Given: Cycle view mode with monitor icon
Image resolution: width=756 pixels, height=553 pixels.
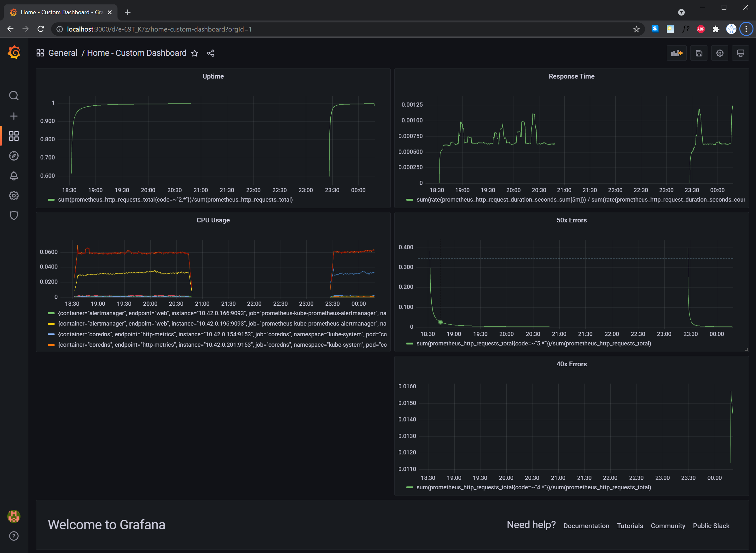Looking at the screenshot, I should [740, 53].
